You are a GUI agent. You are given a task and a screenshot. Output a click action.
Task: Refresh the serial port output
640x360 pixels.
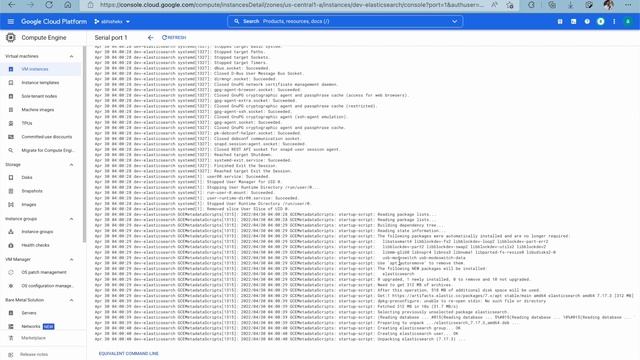(174, 38)
